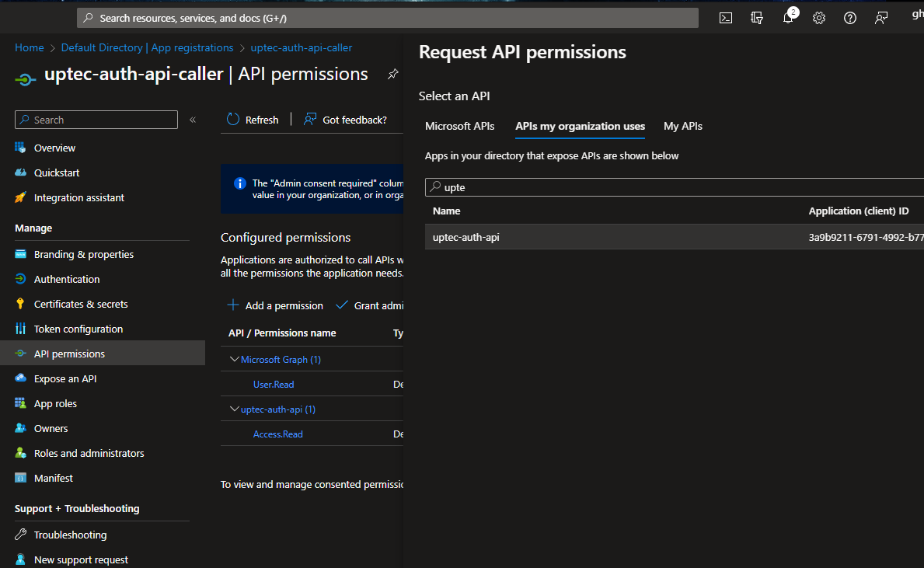This screenshot has width=924, height=568.
Task: Switch to the Microsoft APIs tab
Action: 459,126
